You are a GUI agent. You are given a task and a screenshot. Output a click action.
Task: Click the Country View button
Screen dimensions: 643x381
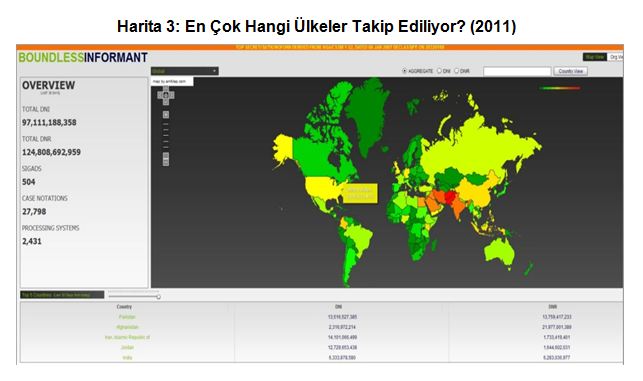[x=570, y=71]
